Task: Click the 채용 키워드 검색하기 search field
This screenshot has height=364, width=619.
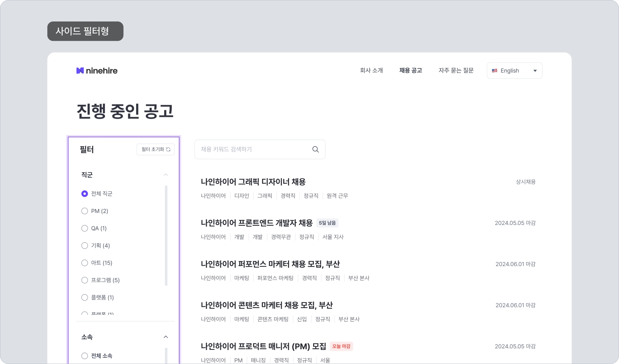Action: (260, 149)
